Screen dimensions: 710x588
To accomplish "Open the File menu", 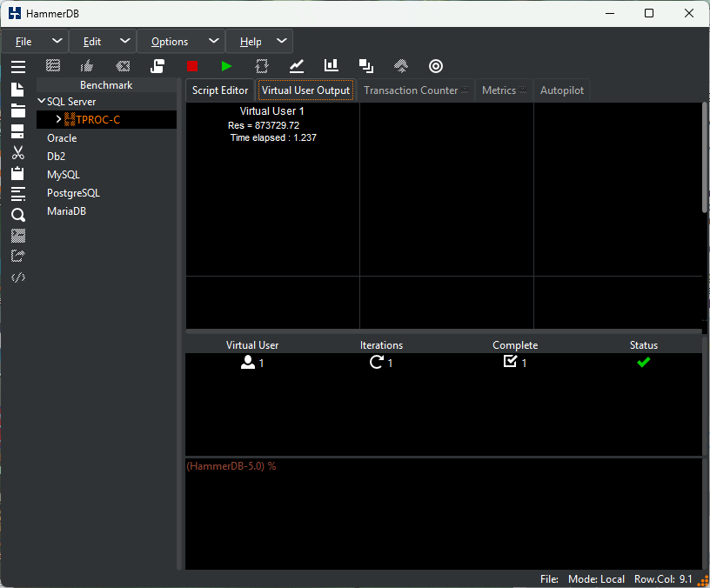I will click(23, 42).
